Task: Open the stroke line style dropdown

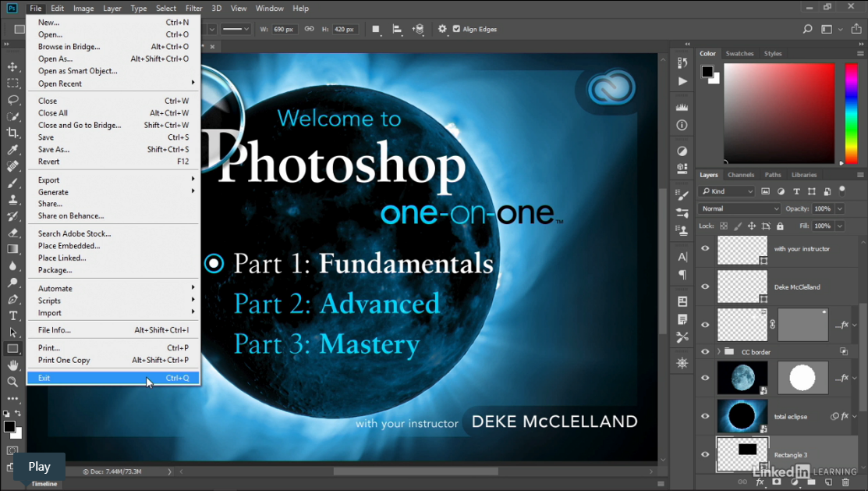Action: [x=236, y=29]
